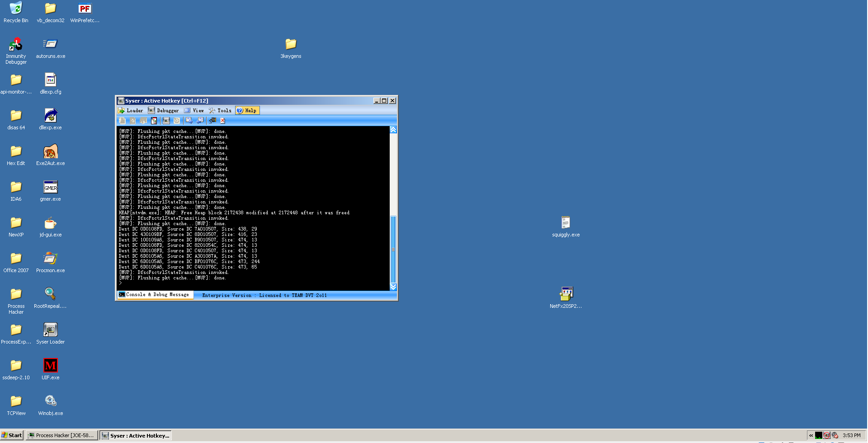Viewport: 868px width, 443px height.
Task: Open the Recycle Bin desktop icon
Action: coord(16,13)
